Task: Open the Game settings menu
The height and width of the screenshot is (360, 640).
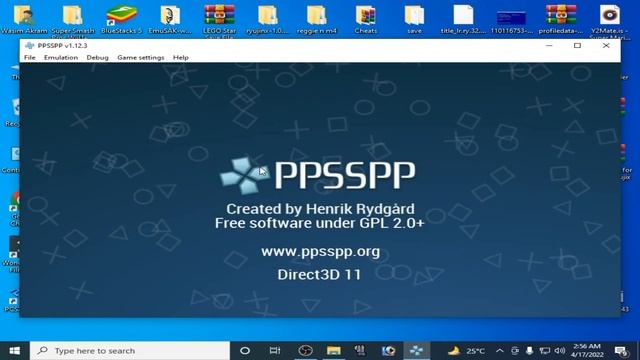Action: pyautogui.click(x=141, y=58)
